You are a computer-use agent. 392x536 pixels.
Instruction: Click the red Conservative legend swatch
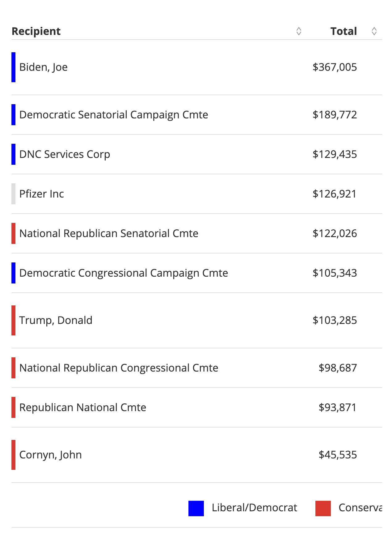(x=323, y=508)
